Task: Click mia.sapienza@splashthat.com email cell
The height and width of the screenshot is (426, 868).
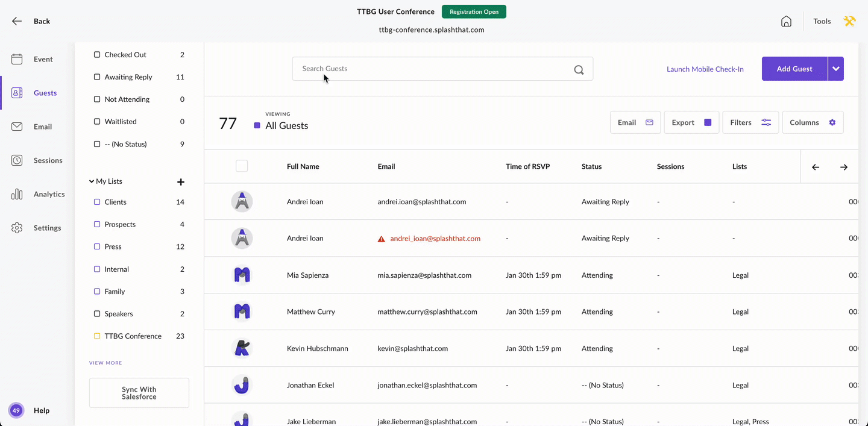Action: [x=424, y=275]
